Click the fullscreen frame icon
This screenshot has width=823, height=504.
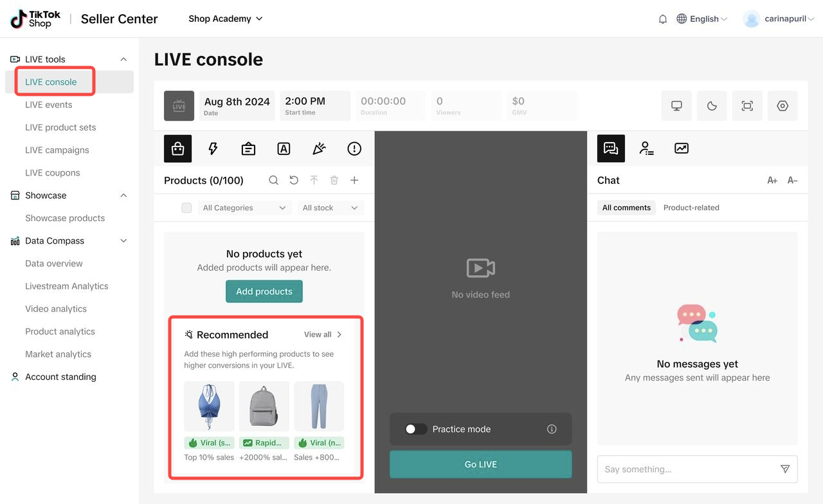point(747,106)
